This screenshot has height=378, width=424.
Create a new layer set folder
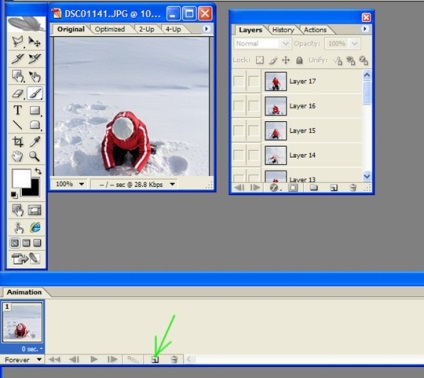314,188
